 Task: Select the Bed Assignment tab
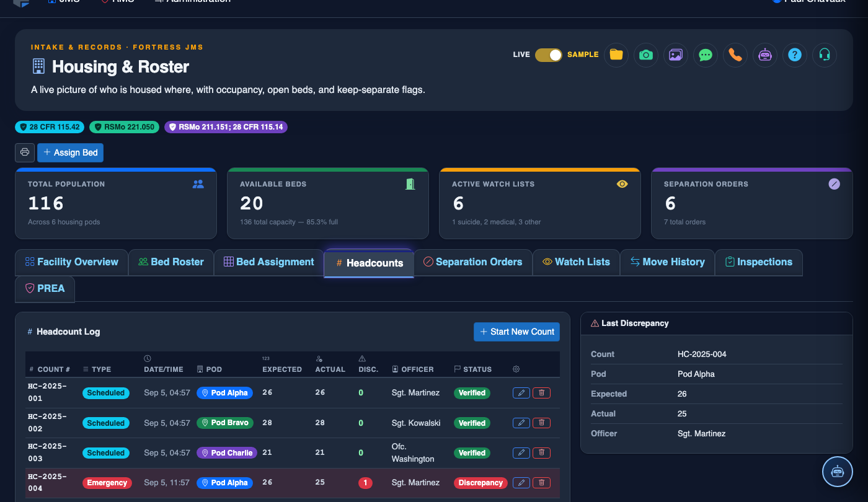click(269, 262)
